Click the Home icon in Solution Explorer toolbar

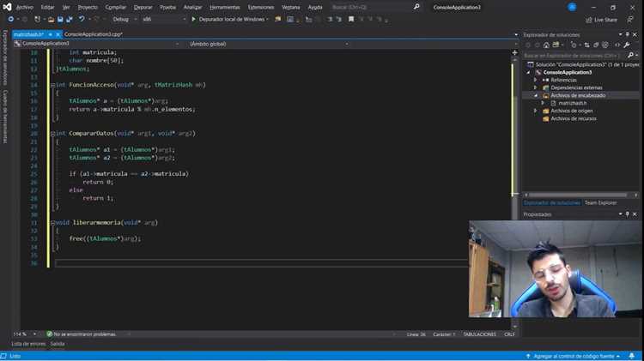[x=546, y=45]
